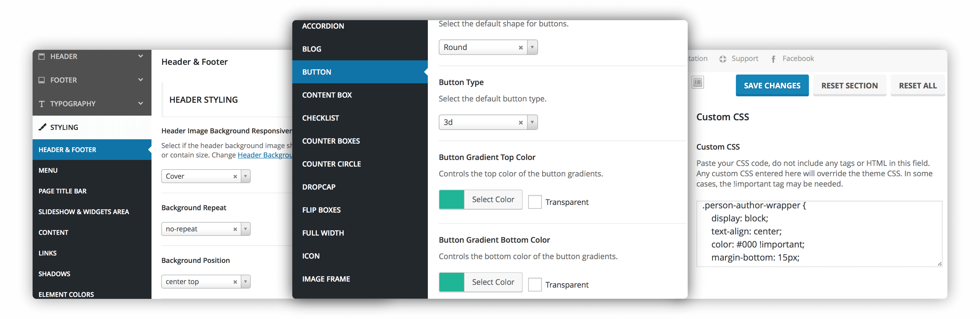Image resolution: width=980 pixels, height=319 pixels.
Task: Select Icon in shortcode list
Action: point(360,256)
